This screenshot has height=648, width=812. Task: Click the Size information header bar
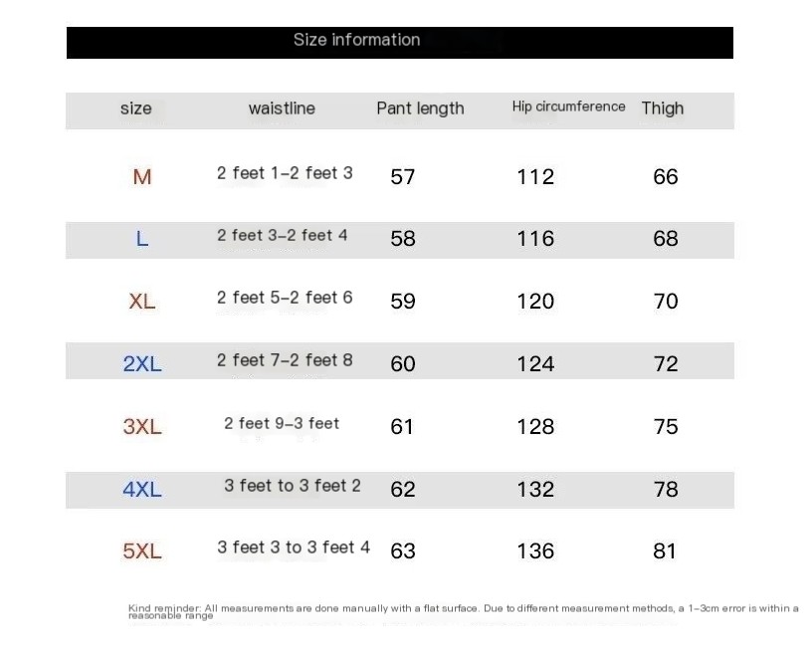coord(400,43)
